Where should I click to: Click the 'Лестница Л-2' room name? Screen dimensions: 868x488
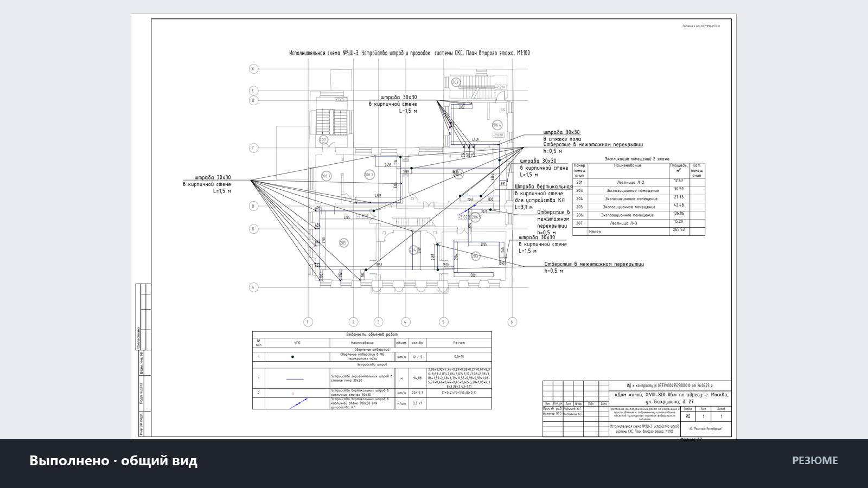(630, 182)
